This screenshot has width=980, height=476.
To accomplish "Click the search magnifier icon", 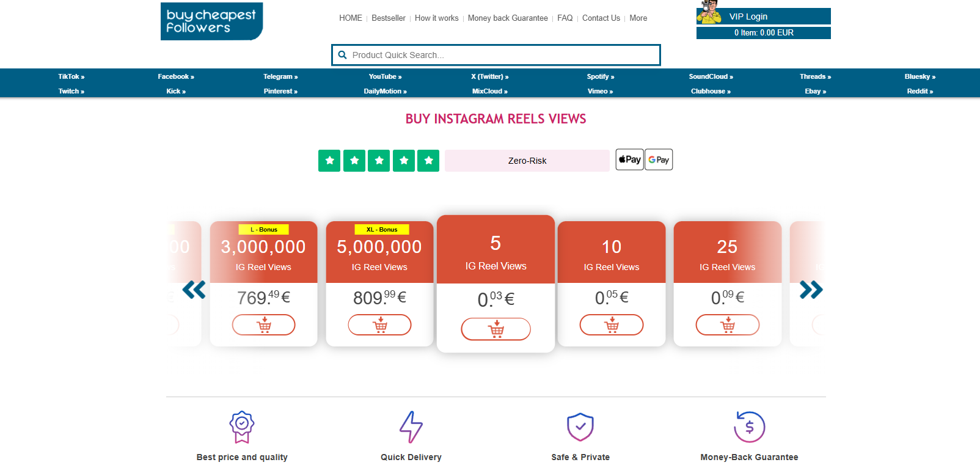I will pyautogui.click(x=342, y=55).
